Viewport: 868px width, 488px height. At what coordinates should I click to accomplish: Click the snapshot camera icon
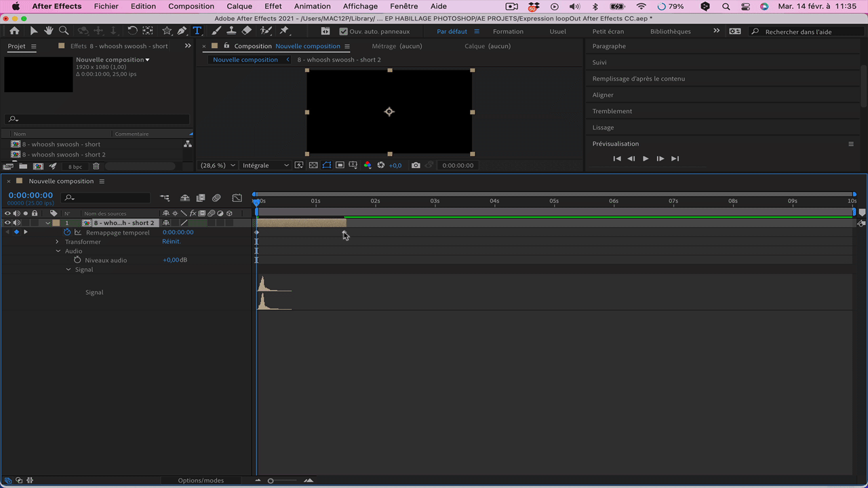pyautogui.click(x=416, y=165)
